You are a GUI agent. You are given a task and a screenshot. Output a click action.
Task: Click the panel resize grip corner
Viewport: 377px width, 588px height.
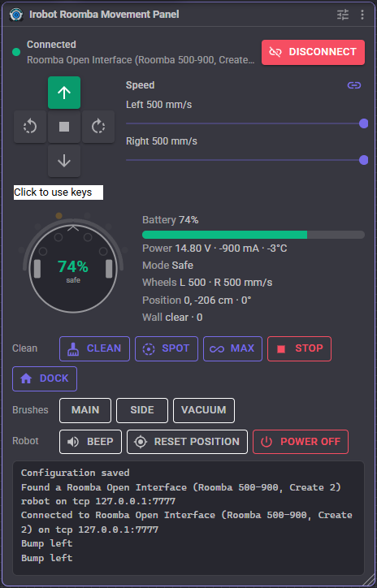click(x=369, y=580)
